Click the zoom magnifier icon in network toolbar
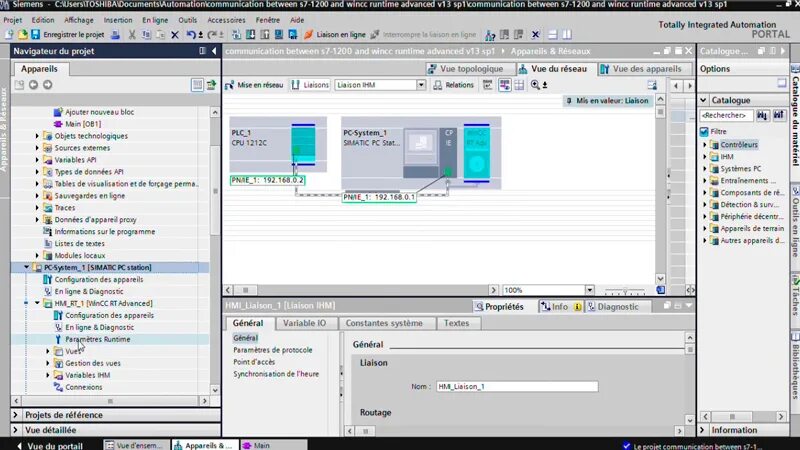The height and width of the screenshot is (450, 800). [535, 85]
